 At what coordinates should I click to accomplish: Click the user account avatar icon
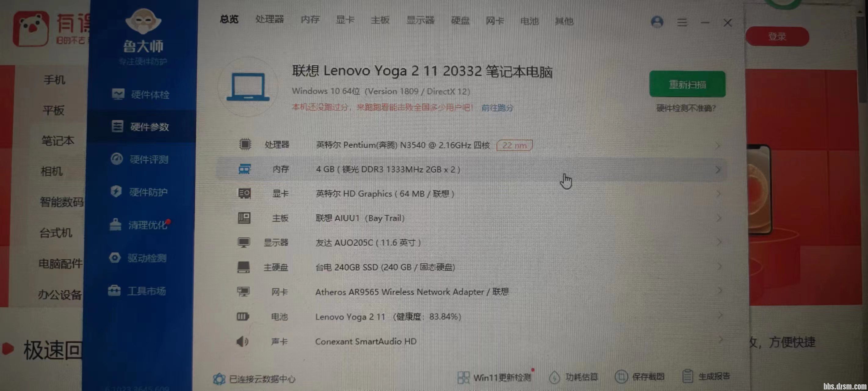[x=657, y=22]
